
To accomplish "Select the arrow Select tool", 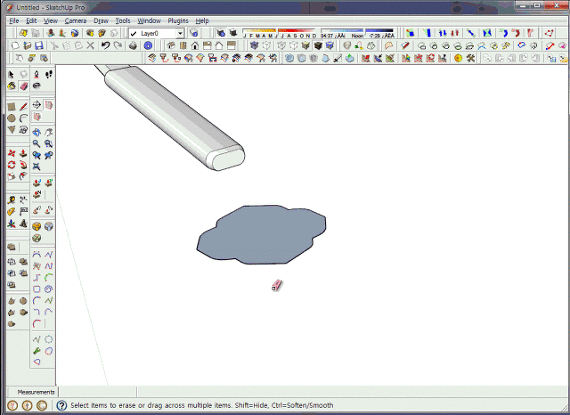I will click(x=11, y=74).
